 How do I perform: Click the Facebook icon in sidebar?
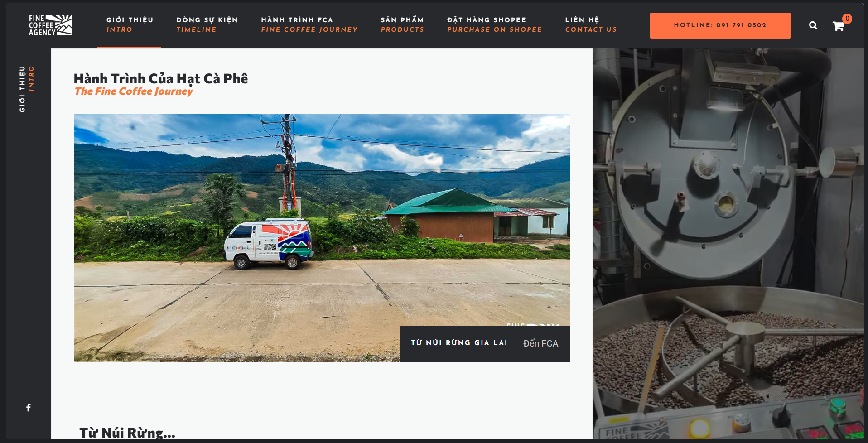click(29, 408)
